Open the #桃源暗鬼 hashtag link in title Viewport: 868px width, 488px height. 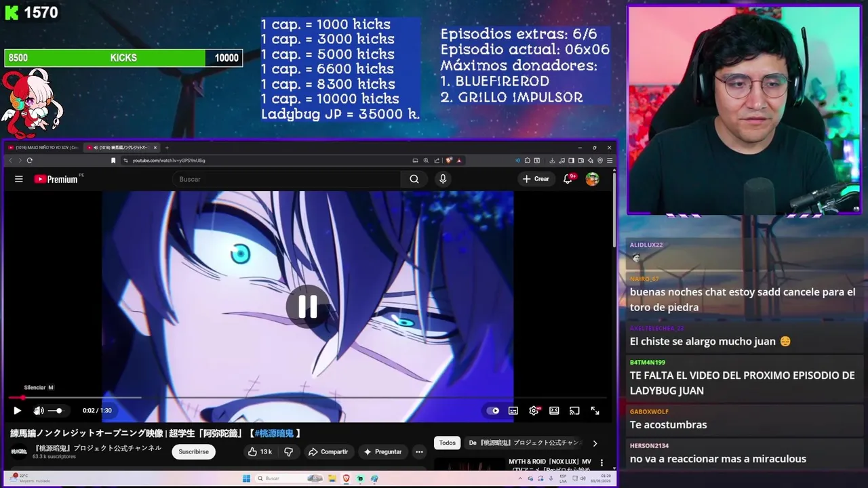(274, 433)
